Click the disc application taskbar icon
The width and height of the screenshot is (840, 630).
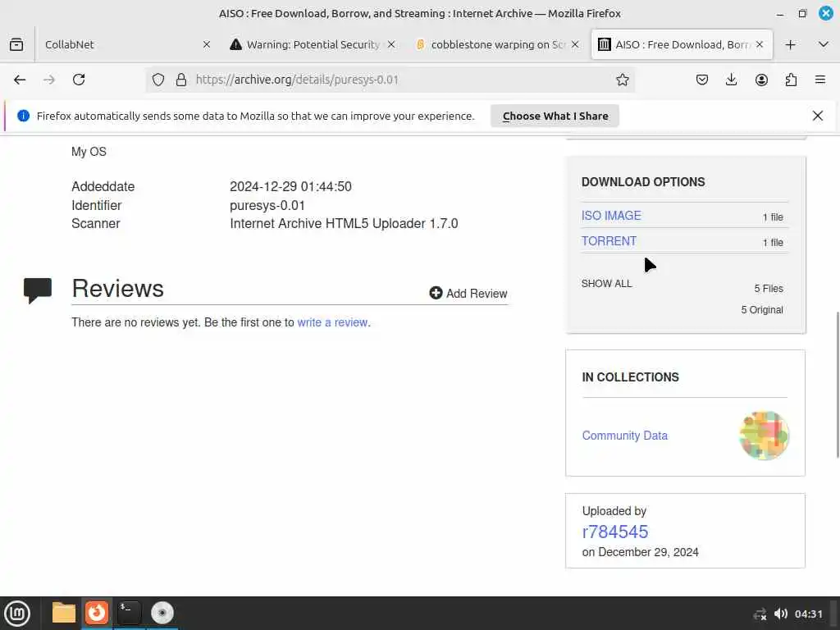(162, 613)
